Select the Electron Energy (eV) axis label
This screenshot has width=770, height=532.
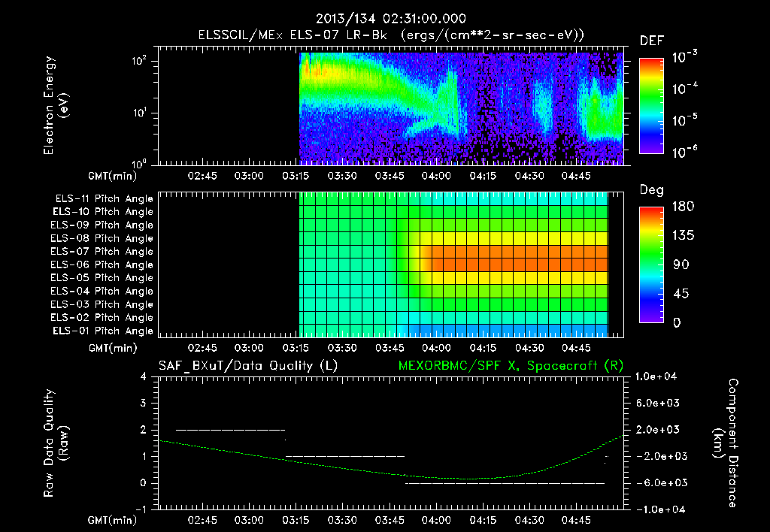point(56,105)
